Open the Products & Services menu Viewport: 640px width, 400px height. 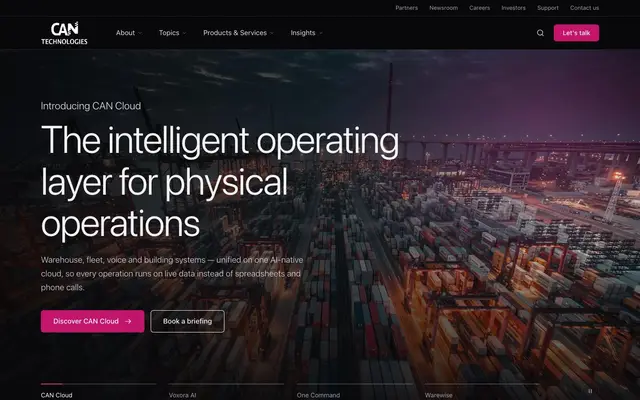[238, 33]
